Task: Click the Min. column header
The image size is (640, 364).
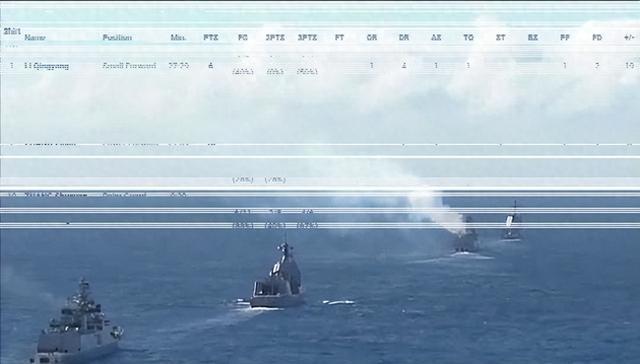Action: pyautogui.click(x=178, y=38)
